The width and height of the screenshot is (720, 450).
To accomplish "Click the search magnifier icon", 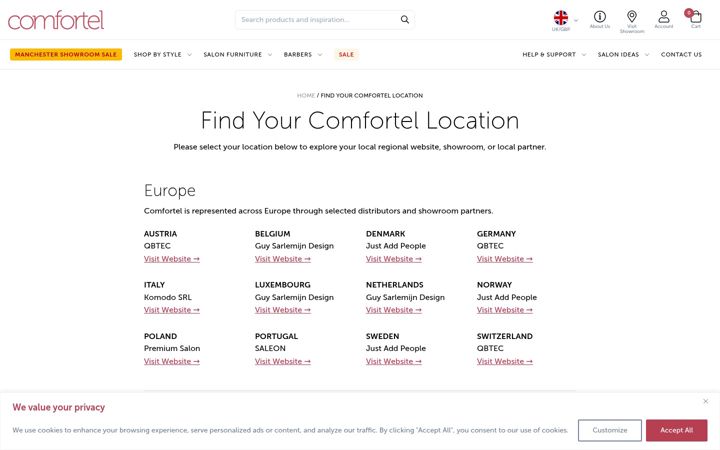I will point(405,19).
